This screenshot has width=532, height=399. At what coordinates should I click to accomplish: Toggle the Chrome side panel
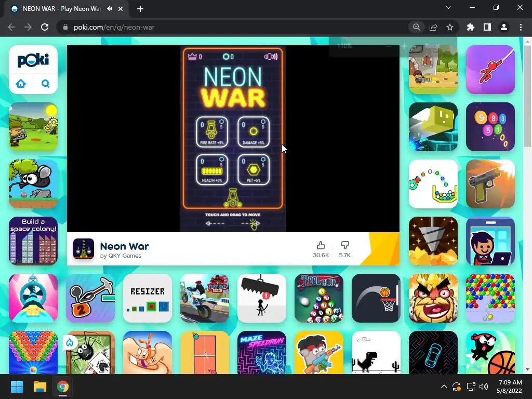coord(487,27)
